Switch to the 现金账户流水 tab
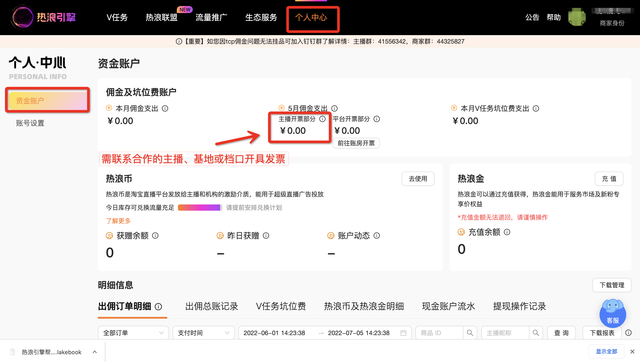Screen dimensions: 640x364 coord(449,306)
